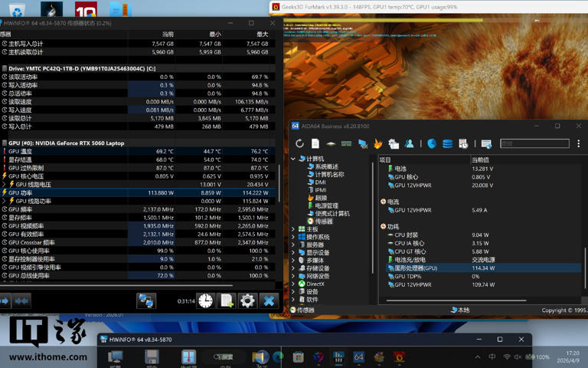Select 电源管理 in the AIDA64 tree
This screenshot has width=588, height=368.
[x=326, y=205]
